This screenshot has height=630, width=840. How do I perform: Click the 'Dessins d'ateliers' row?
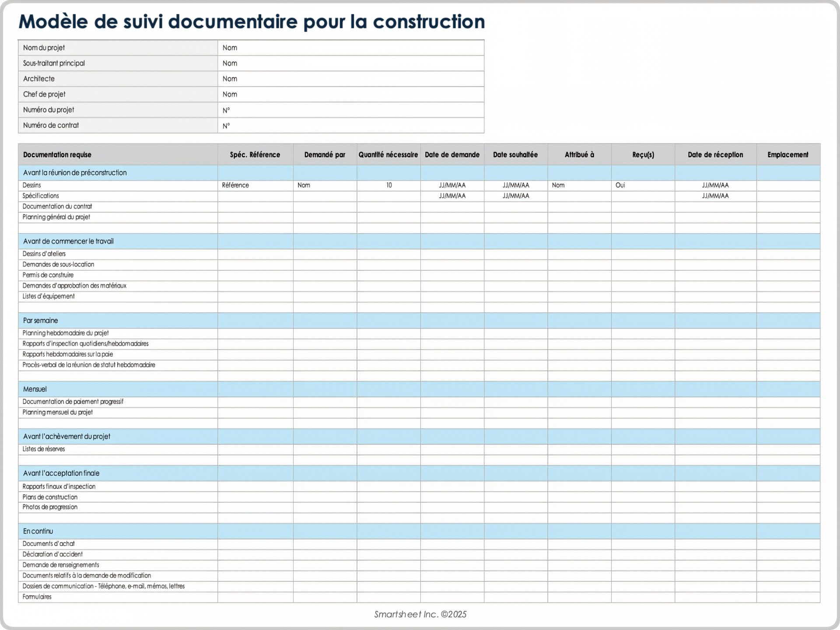pos(419,254)
